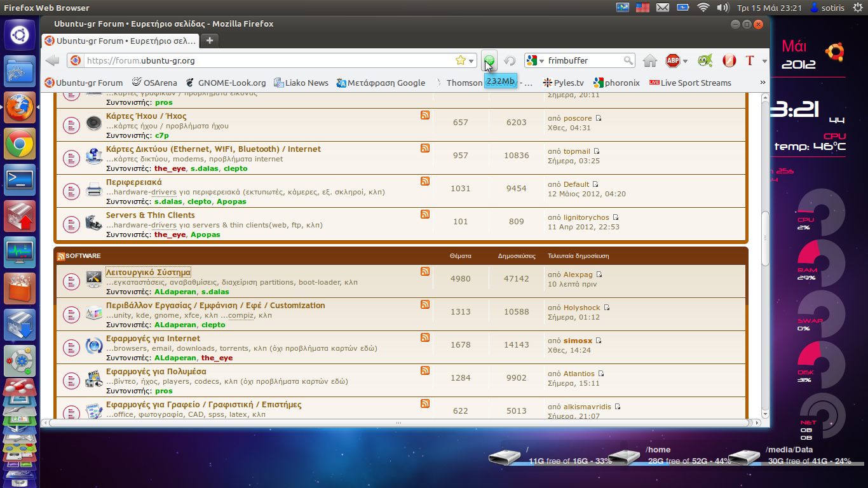Open the Adblock Plus dropdown arrow
The image size is (868, 488).
pos(685,62)
